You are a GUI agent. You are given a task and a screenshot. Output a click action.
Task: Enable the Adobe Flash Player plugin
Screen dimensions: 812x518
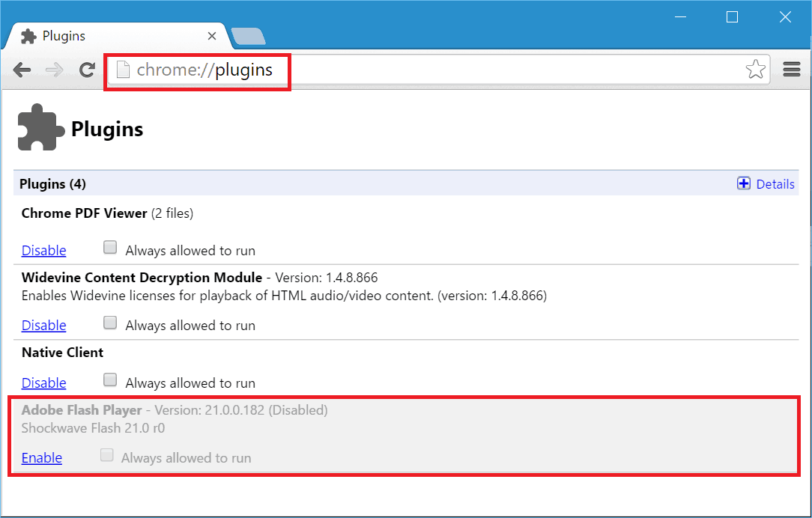coord(42,458)
